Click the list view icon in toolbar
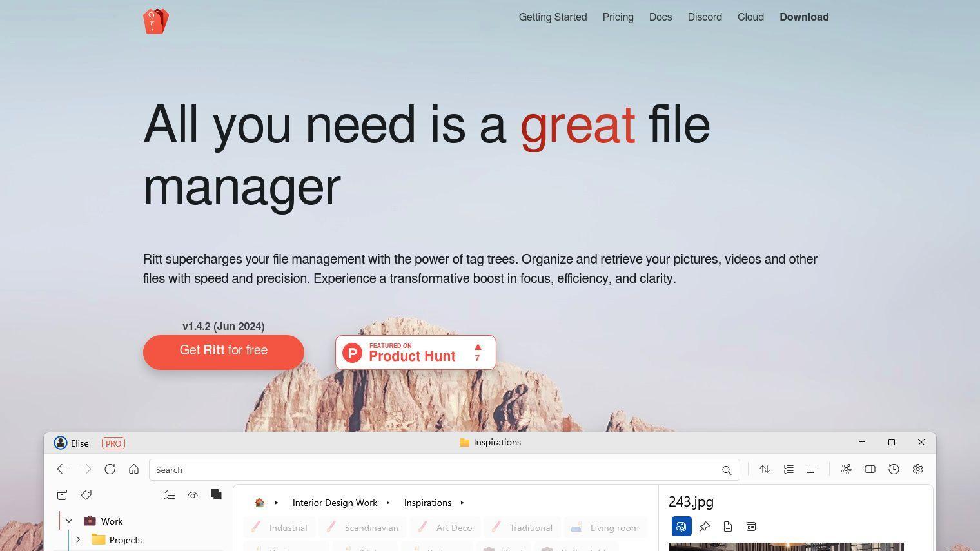The height and width of the screenshot is (551, 980). [789, 469]
